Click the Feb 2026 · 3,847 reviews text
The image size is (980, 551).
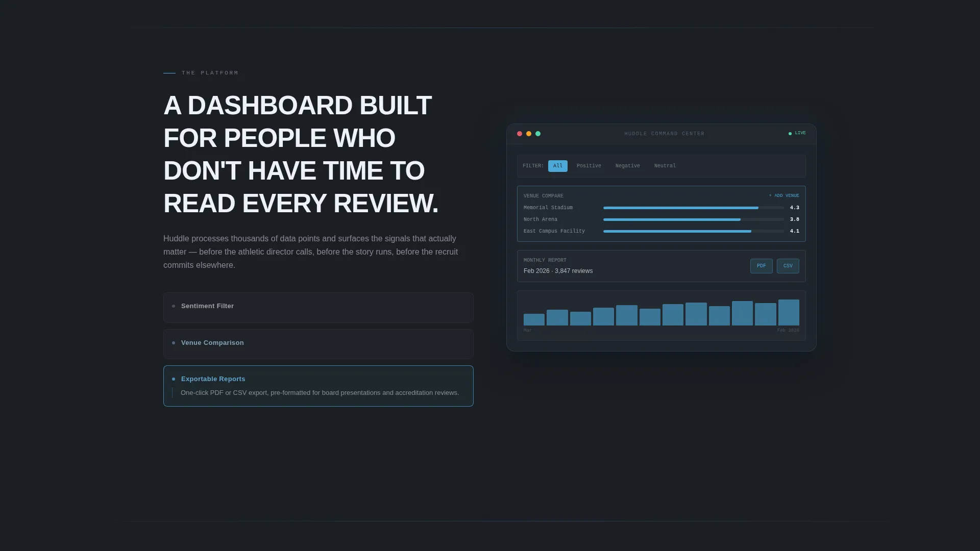click(558, 271)
